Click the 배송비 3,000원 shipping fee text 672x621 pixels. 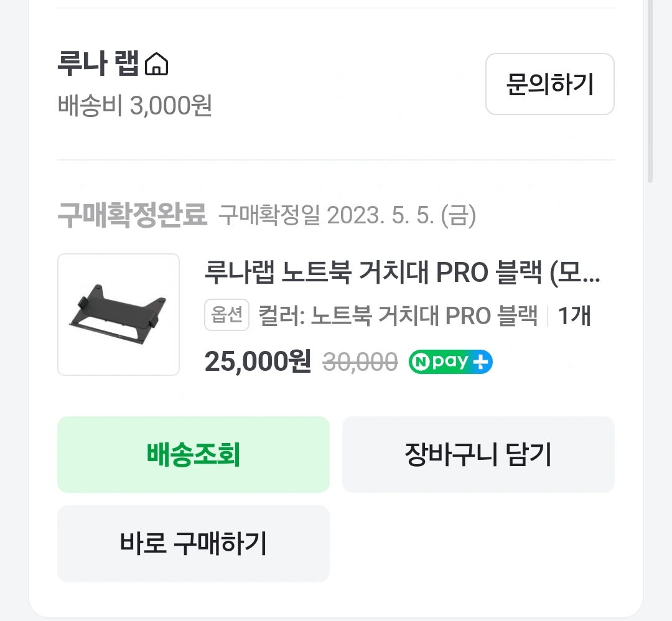135,105
